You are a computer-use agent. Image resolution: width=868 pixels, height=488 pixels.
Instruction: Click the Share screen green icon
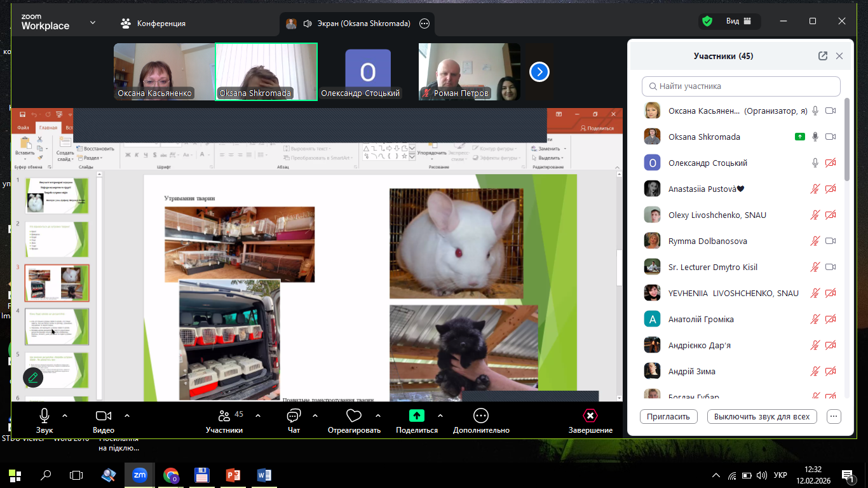coord(416,416)
